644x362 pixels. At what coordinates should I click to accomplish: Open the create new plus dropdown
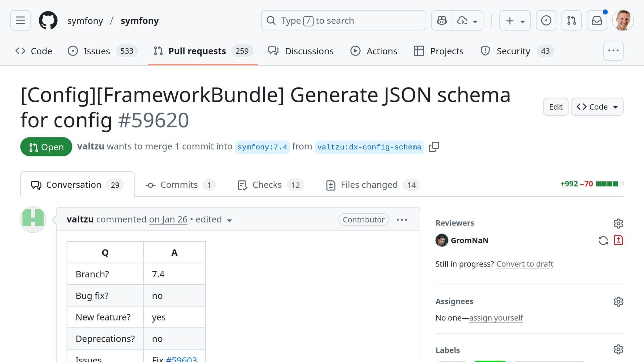coord(515,20)
